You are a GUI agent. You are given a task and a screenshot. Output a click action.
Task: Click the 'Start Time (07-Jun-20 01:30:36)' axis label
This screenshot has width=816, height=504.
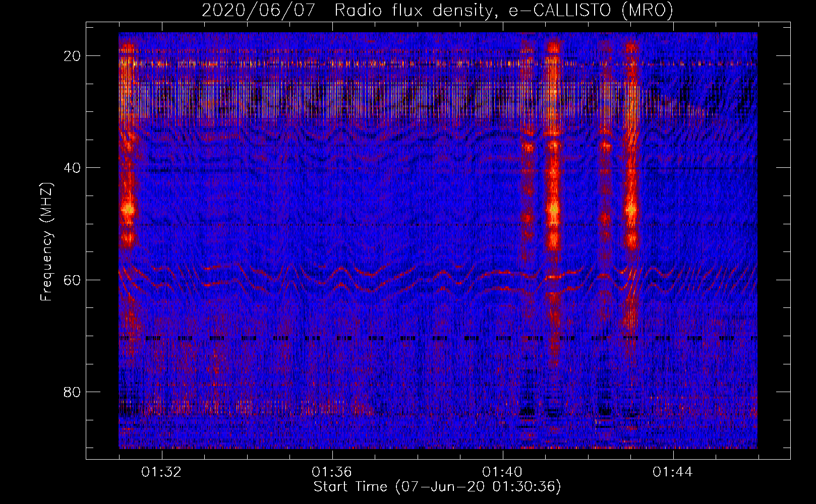[437, 486]
